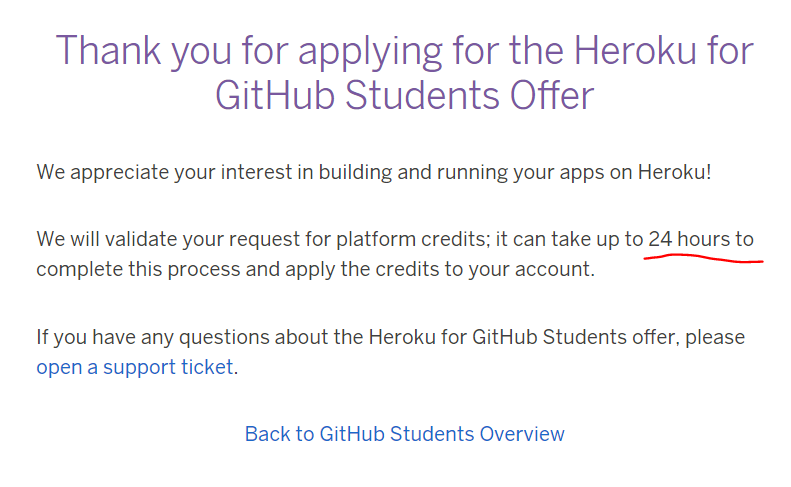Click the word 'applying' in the heading
Screen dimensions: 791x487
(370, 52)
